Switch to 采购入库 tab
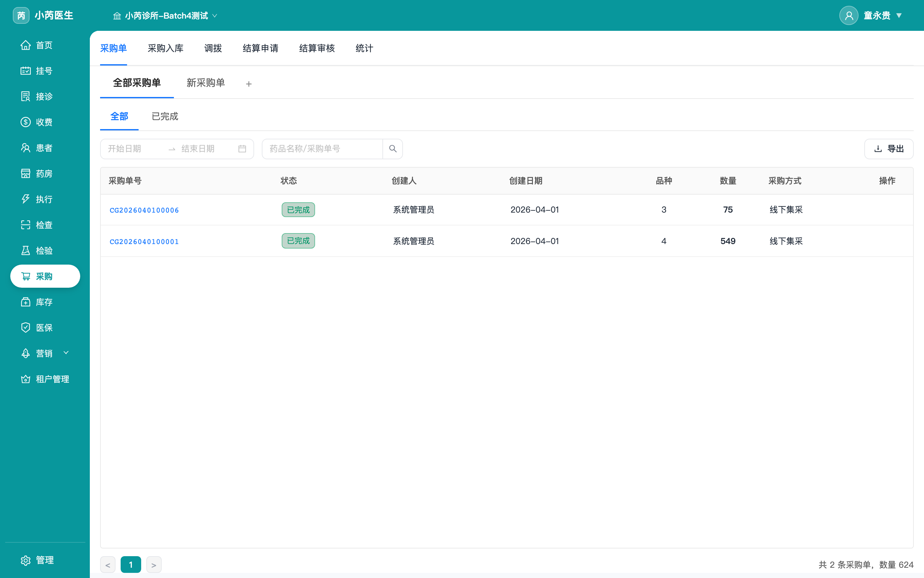This screenshot has width=924, height=578. tap(165, 48)
